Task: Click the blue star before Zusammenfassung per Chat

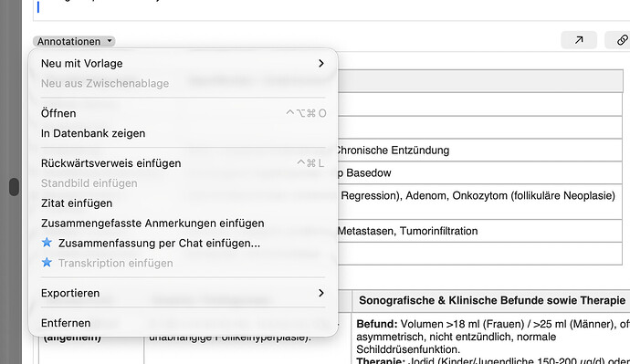Action: [47, 243]
